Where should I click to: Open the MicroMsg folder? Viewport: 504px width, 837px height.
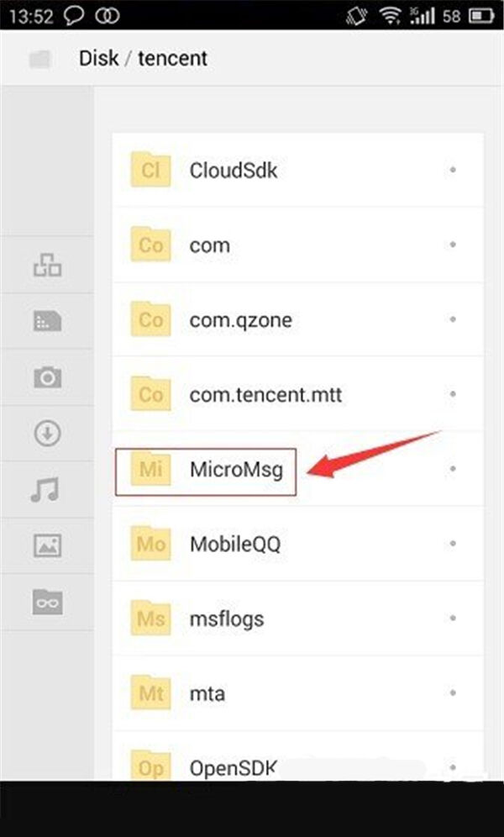[235, 470]
